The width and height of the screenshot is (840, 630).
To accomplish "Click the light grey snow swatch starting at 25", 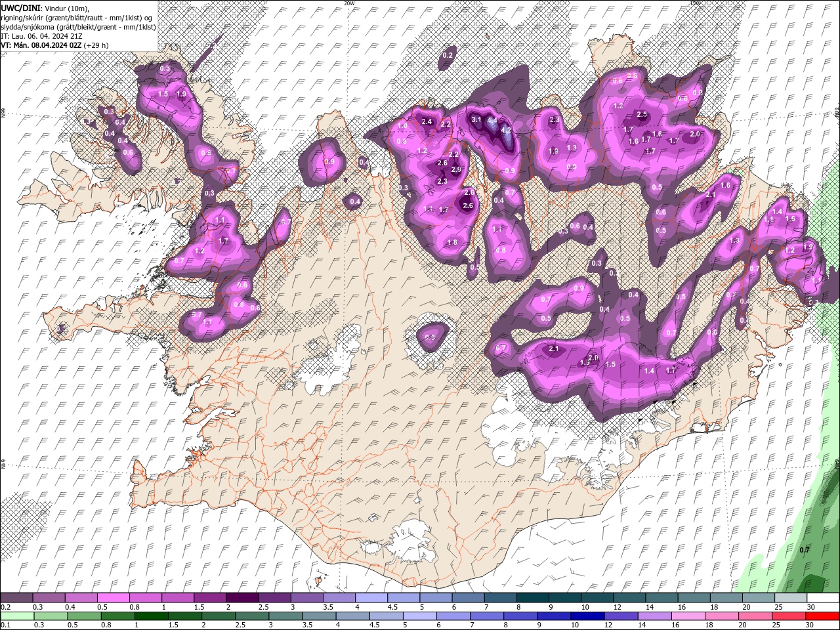I will point(790,597).
